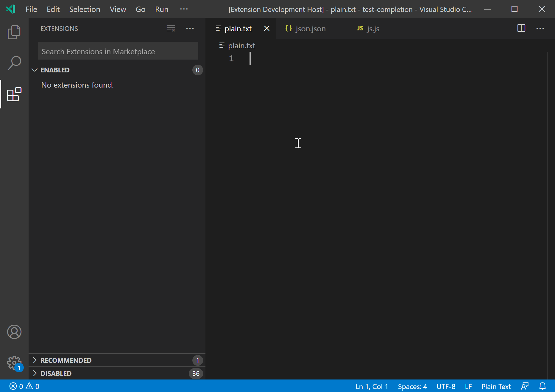Clear extension search results filter icon
The height and width of the screenshot is (392, 555).
(171, 28)
